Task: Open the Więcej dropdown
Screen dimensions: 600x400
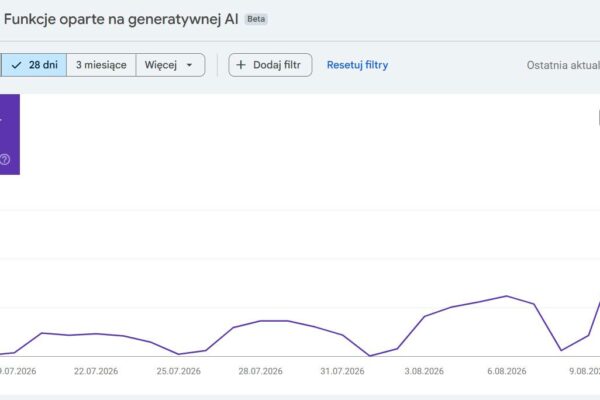Action: coord(170,65)
